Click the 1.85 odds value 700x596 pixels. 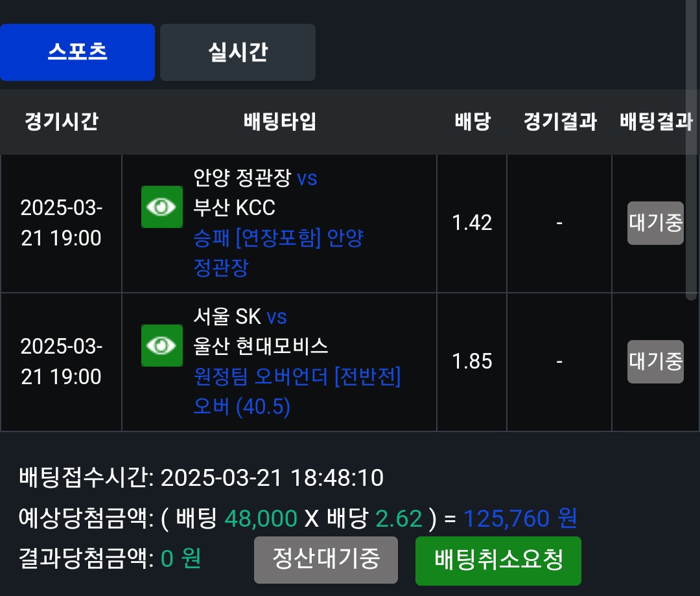tap(472, 361)
